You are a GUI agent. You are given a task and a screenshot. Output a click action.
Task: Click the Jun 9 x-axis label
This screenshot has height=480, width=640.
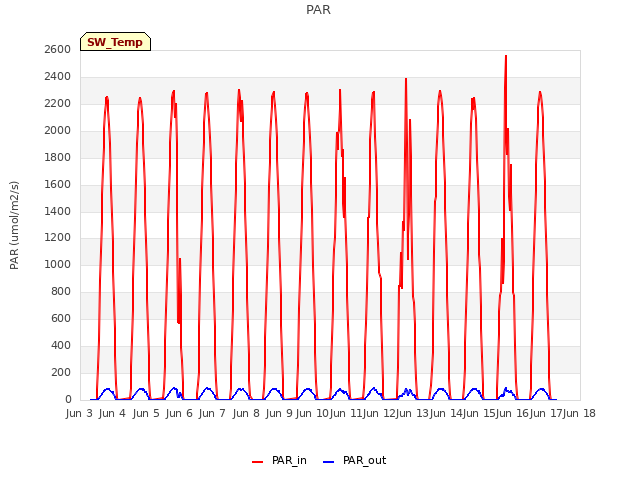click(279, 413)
